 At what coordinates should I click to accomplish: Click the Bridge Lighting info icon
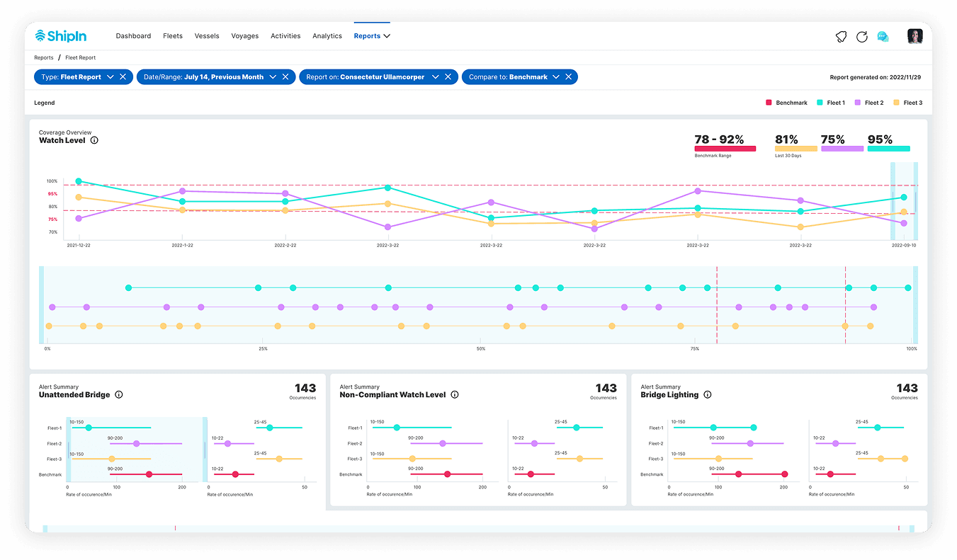[x=707, y=394]
